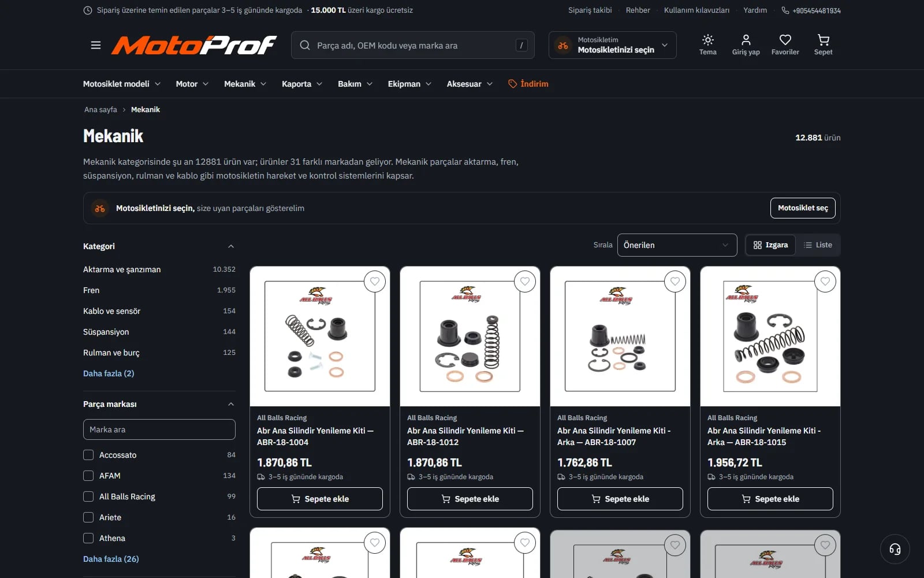Image resolution: width=924 pixels, height=578 pixels.
Task: Collapse the Parça markası filter section
Action: (x=159, y=404)
